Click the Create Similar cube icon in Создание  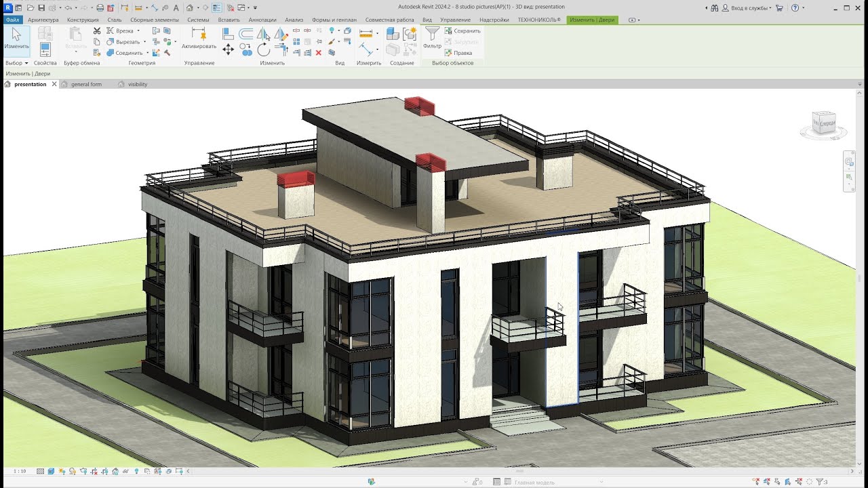click(x=393, y=33)
